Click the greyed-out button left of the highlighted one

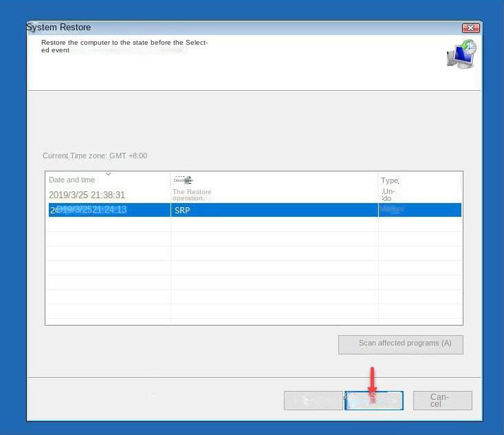[313, 401]
